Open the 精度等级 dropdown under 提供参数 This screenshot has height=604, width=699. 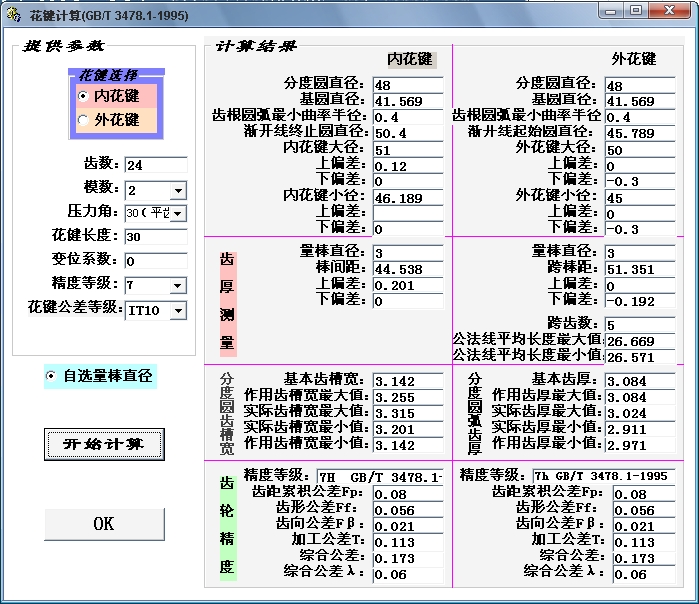pyautogui.click(x=178, y=285)
